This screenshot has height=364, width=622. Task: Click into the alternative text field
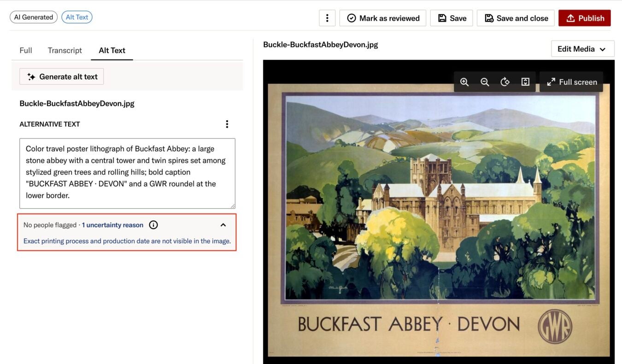tap(127, 173)
